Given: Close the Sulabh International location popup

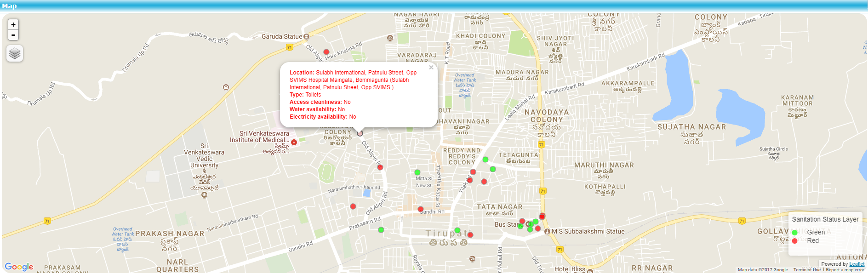Looking at the screenshot, I should coord(431,68).
